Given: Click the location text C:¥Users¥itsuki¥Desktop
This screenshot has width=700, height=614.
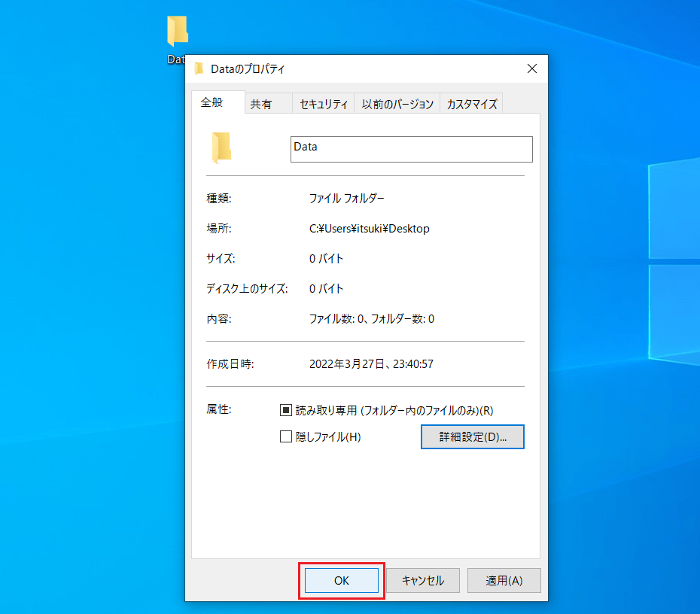Looking at the screenshot, I should [x=370, y=229].
